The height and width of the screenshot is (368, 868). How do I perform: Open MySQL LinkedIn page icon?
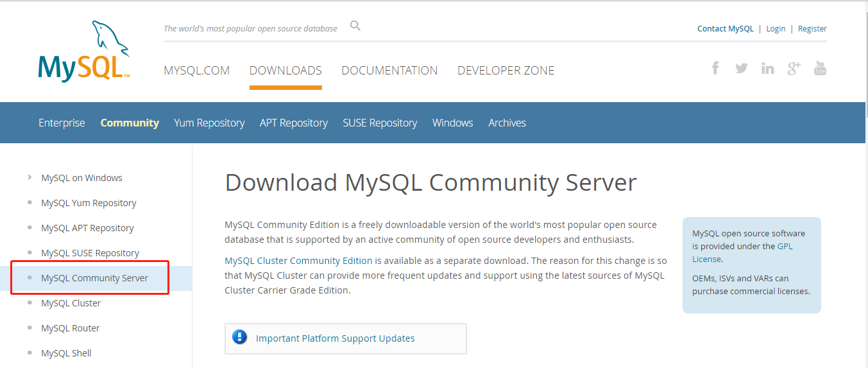(768, 68)
